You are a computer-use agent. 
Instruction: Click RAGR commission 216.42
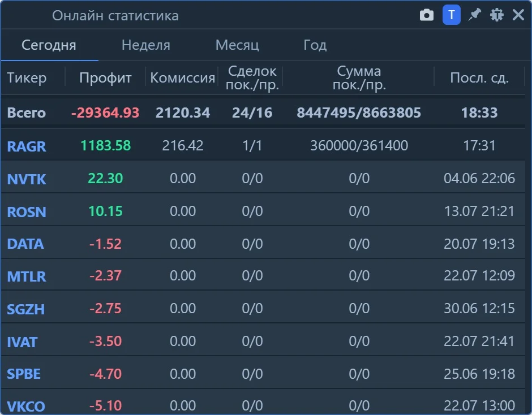[x=183, y=146]
